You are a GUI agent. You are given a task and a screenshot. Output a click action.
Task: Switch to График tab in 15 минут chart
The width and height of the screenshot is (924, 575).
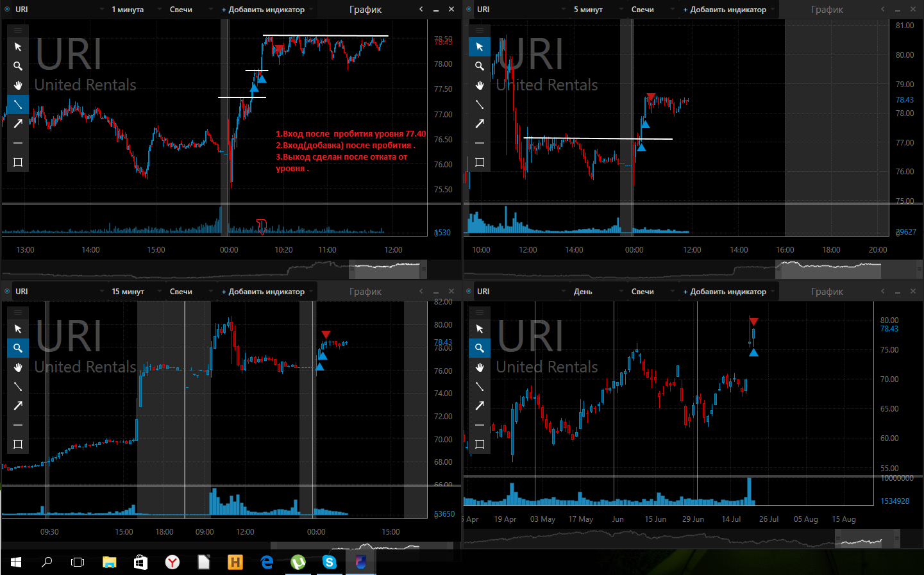click(x=365, y=292)
